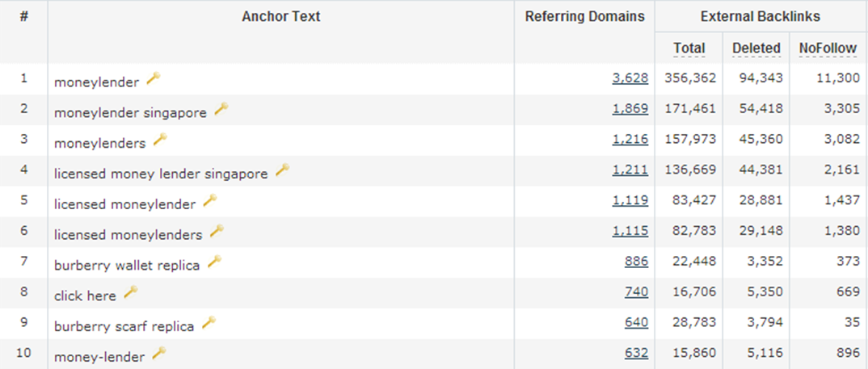Screen dimensions: 868x369
Task: Open the 3,628 referring domains link
Action: click(x=630, y=78)
